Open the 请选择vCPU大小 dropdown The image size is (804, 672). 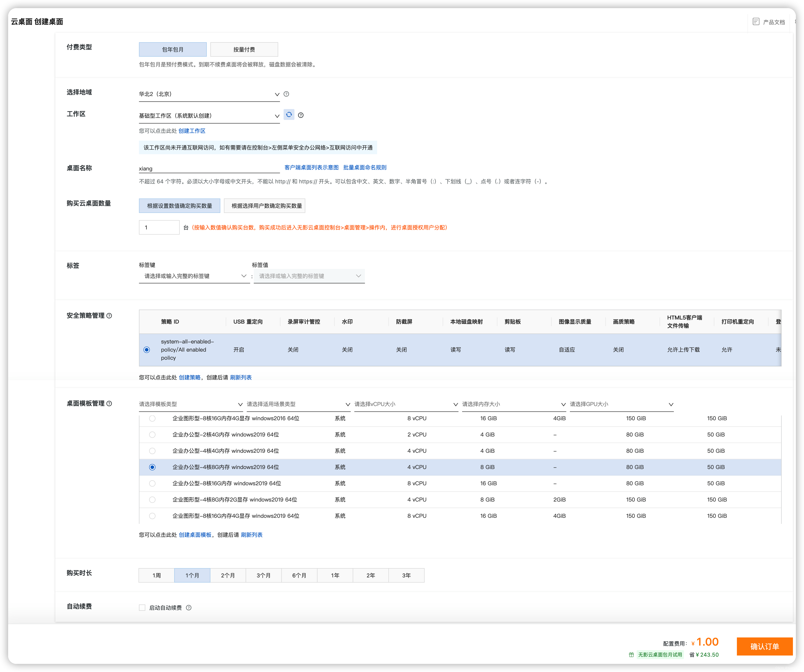coord(406,404)
